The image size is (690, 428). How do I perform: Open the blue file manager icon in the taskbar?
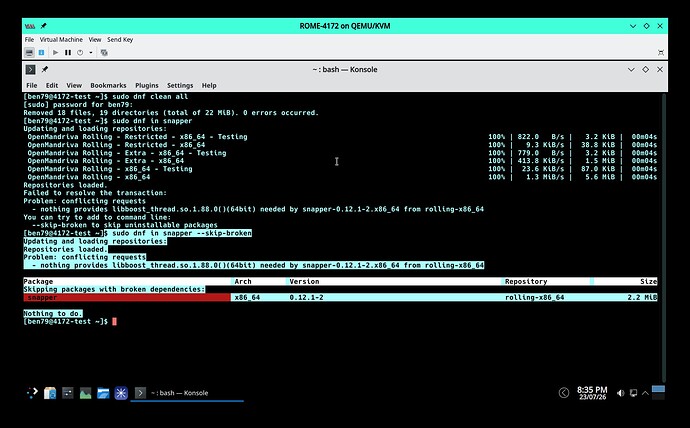103,393
